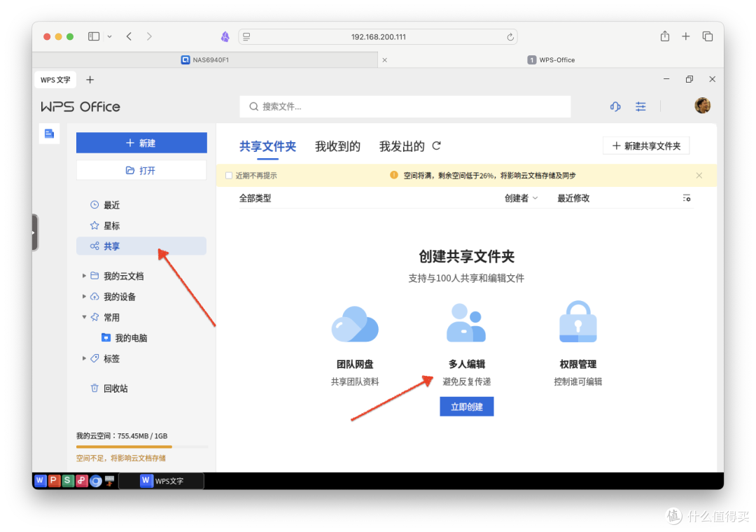Screen dimensions: 756x532
Task: Switch to the 我发出的 tab
Action: click(401, 146)
